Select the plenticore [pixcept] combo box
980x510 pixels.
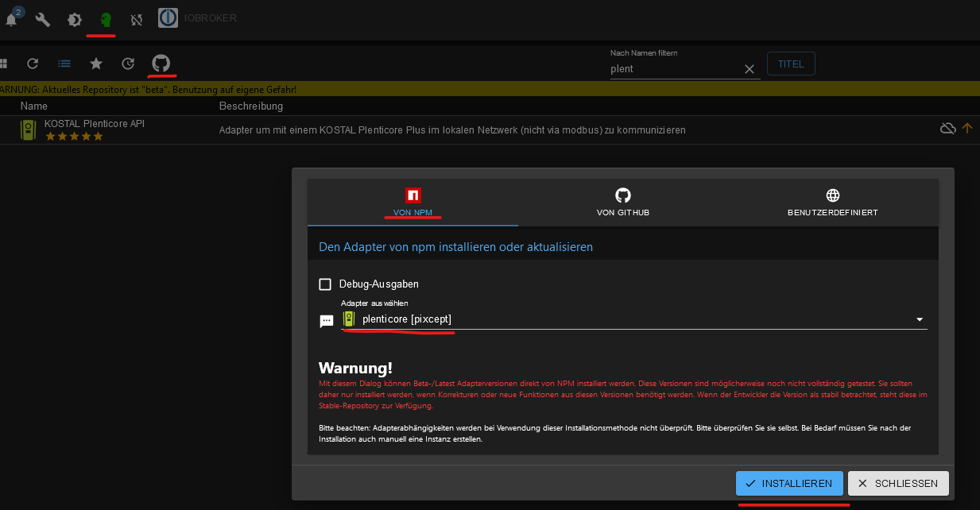634,319
